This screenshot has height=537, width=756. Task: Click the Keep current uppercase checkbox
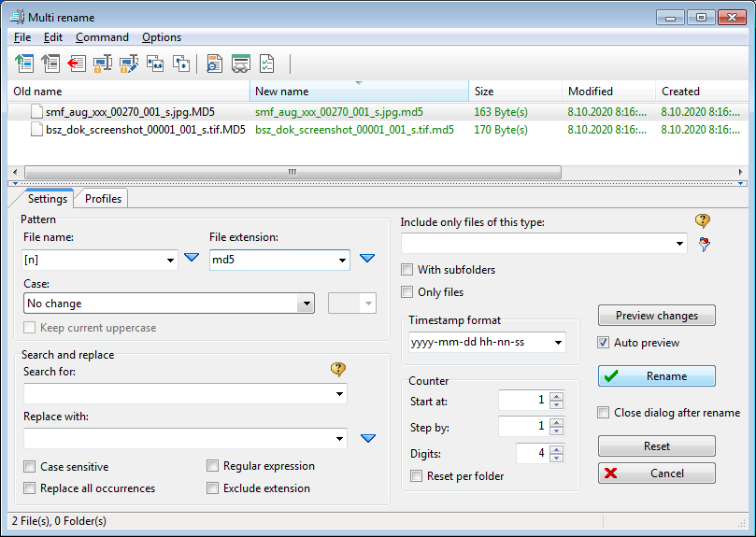29,328
